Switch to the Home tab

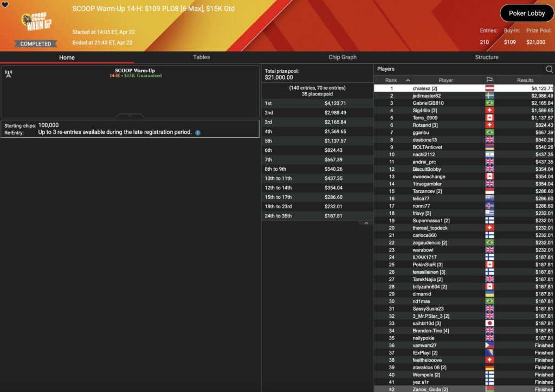[x=67, y=57]
